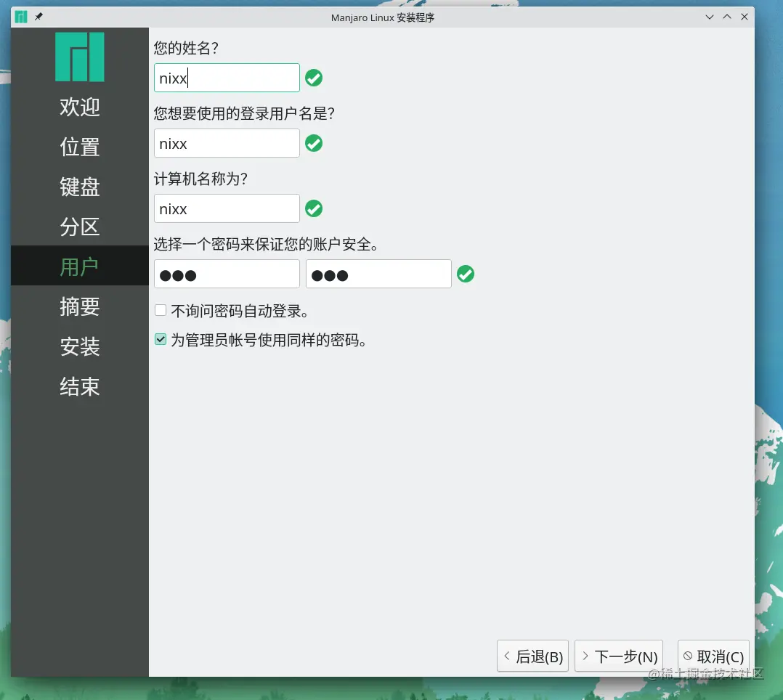Select 欢迎 step in the sidebar
This screenshot has width=783, height=700.
pos(80,107)
